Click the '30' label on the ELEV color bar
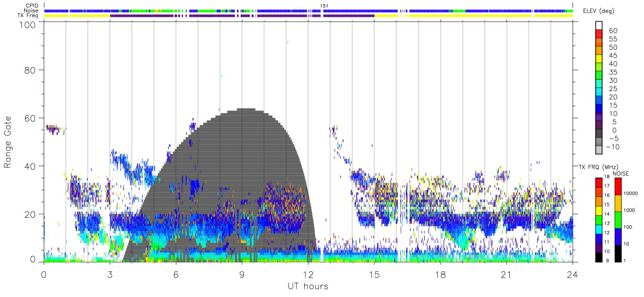This screenshot has height=297, width=644. 614,80
